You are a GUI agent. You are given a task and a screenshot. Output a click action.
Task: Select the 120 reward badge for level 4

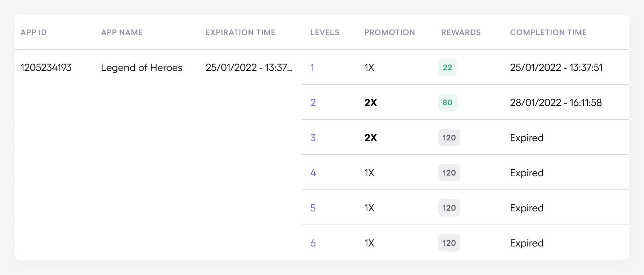449,173
